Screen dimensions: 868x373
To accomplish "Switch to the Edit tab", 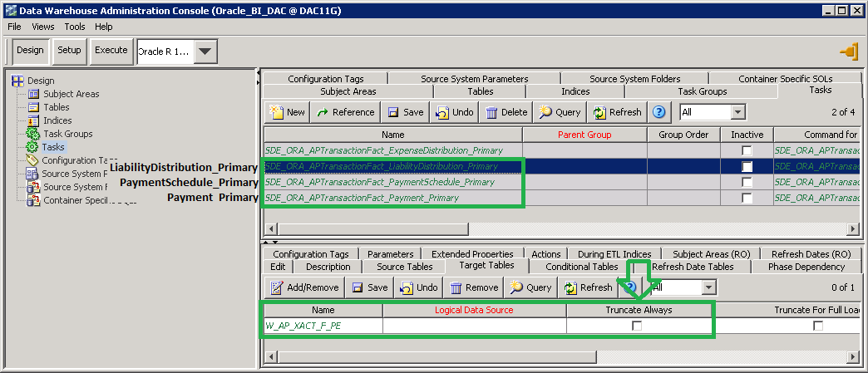I will click(278, 267).
